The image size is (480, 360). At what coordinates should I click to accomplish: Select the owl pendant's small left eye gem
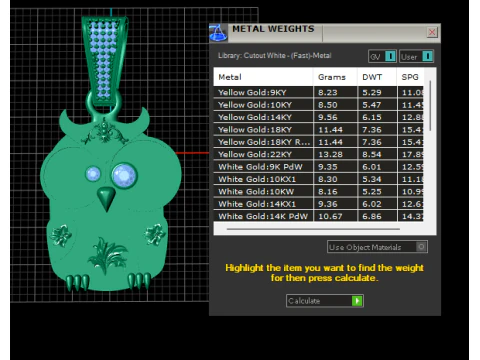click(x=93, y=174)
